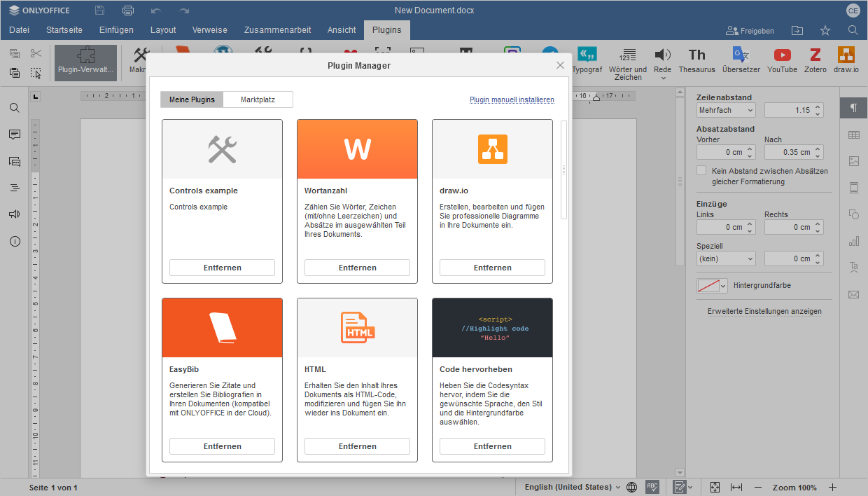Switch to the Startseite ribbon tab
Screen dimensions: 868x496
[64, 30]
